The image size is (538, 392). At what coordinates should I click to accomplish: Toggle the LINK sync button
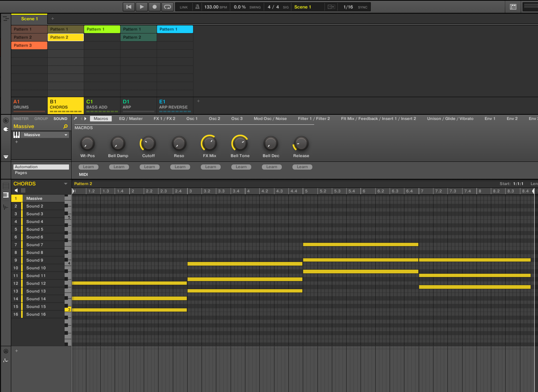[184, 7]
